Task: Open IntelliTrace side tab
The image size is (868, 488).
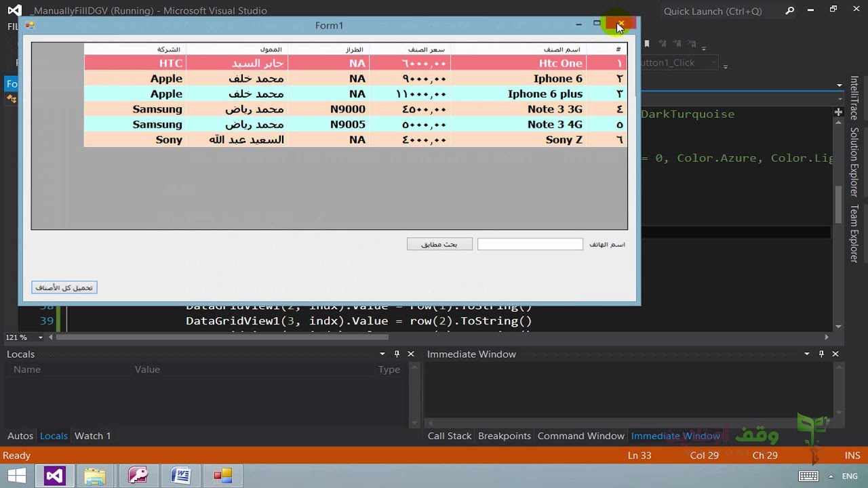Action: click(854, 98)
